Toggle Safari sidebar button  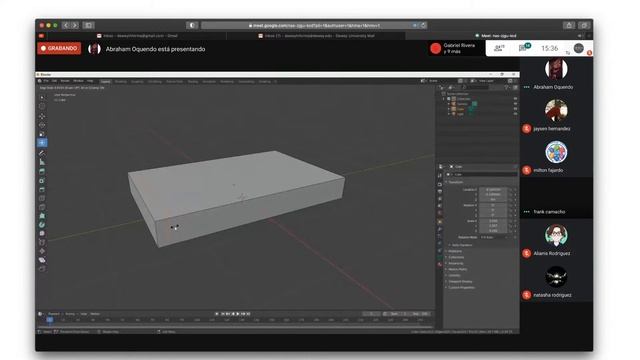point(89,25)
